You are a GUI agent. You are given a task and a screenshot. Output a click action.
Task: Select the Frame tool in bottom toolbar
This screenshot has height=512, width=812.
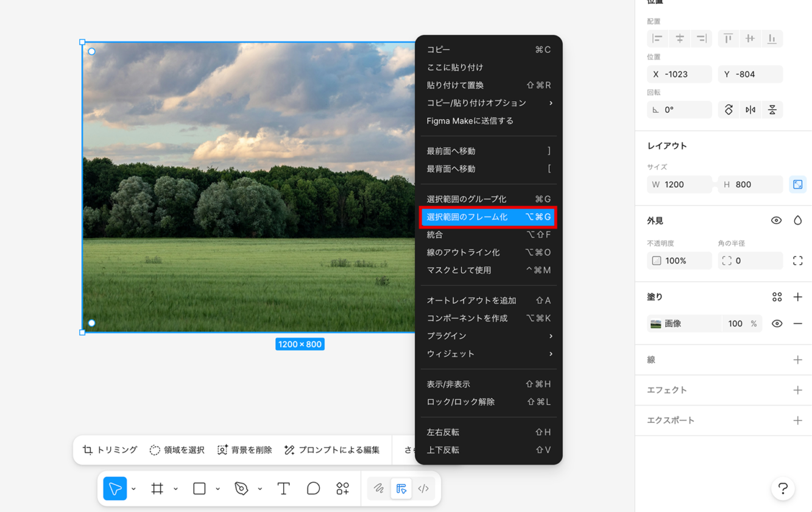click(157, 488)
